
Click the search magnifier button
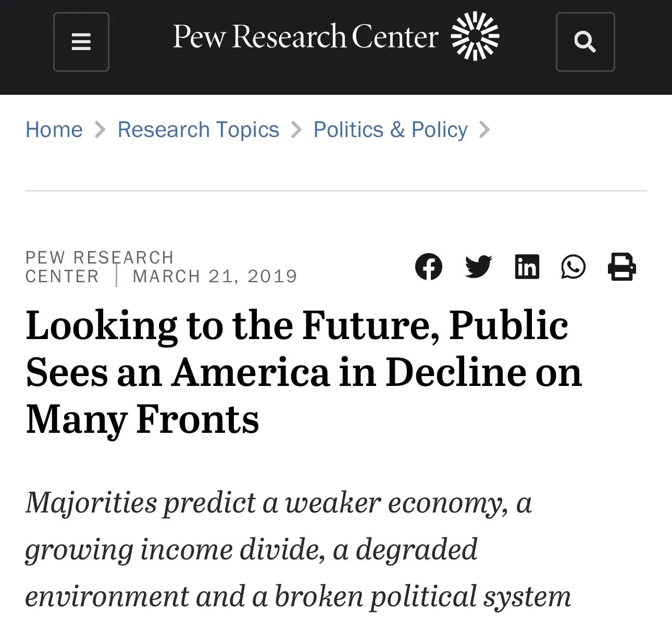(x=585, y=42)
